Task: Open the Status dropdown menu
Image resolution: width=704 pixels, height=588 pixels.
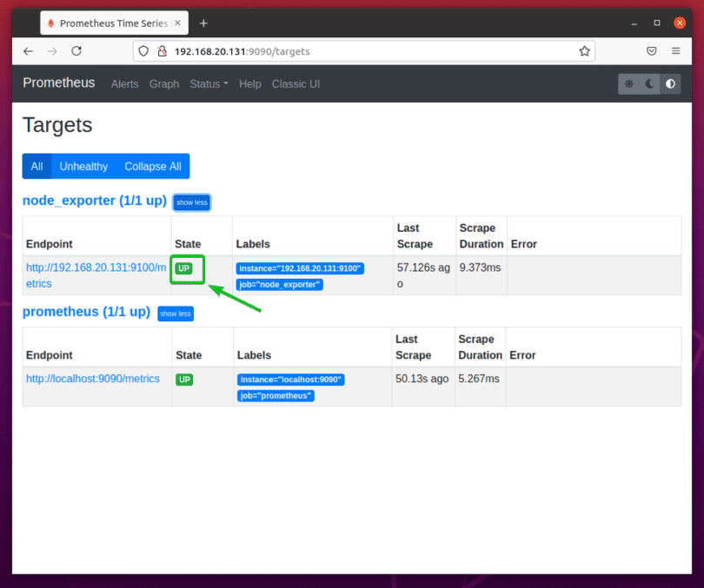Action: [209, 84]
